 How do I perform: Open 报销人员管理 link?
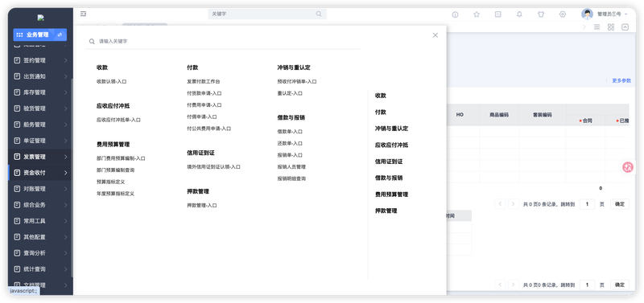[x=291, y=167]
